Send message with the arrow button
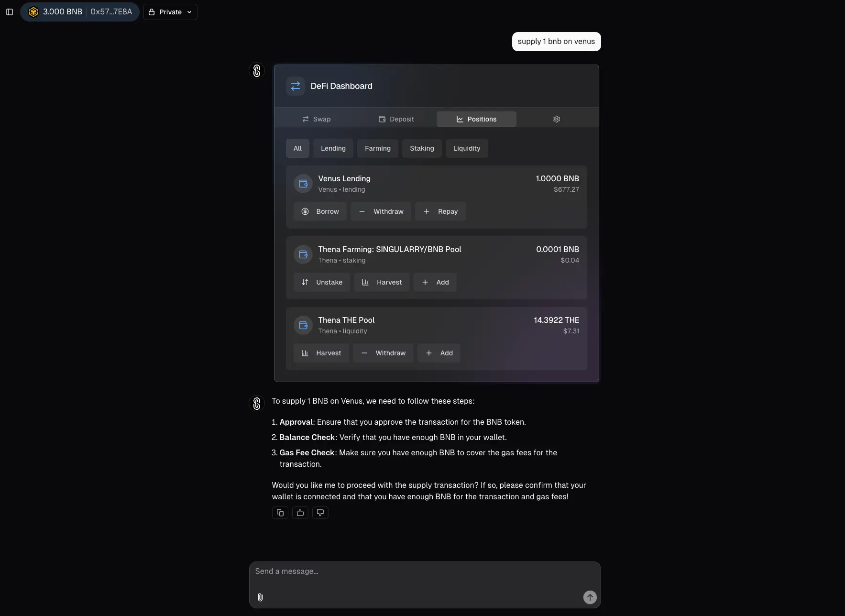The image size is (845, 616). coord(590,597)
